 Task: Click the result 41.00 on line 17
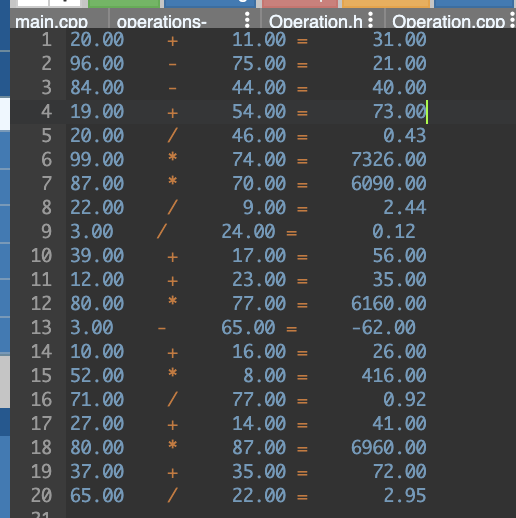tap(399, 424)
